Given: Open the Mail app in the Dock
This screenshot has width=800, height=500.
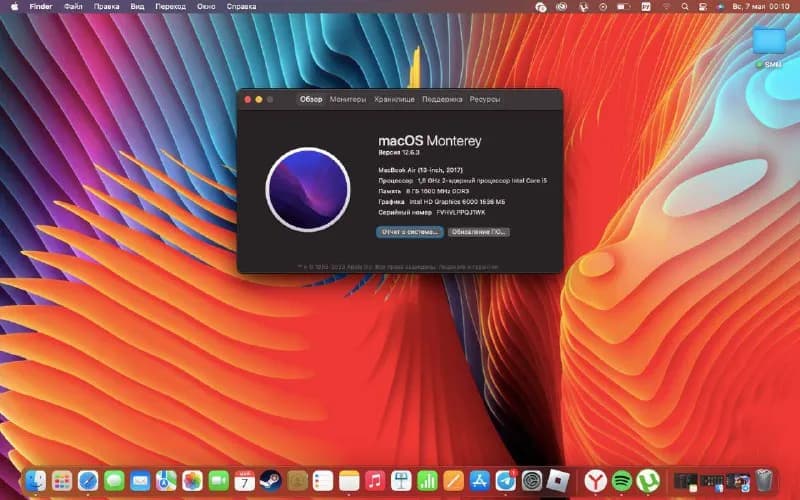Looking at the screenshot, I should 140,481.
